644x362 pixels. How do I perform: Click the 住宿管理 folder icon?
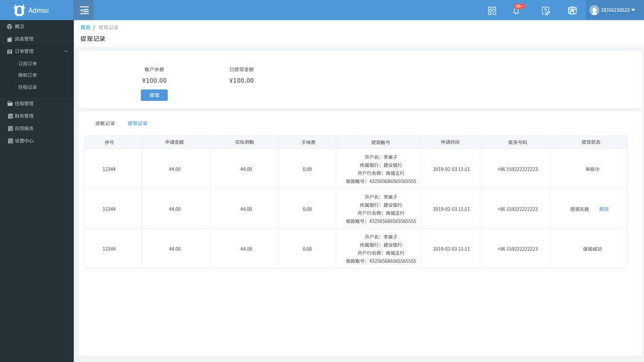tap(10, 103)
